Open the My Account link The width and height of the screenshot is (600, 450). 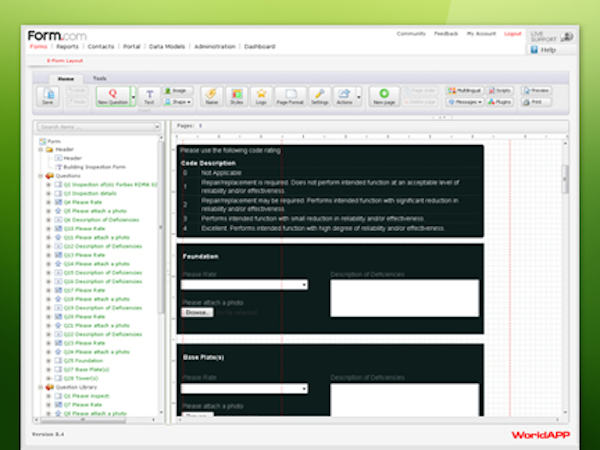click(481, 34)
